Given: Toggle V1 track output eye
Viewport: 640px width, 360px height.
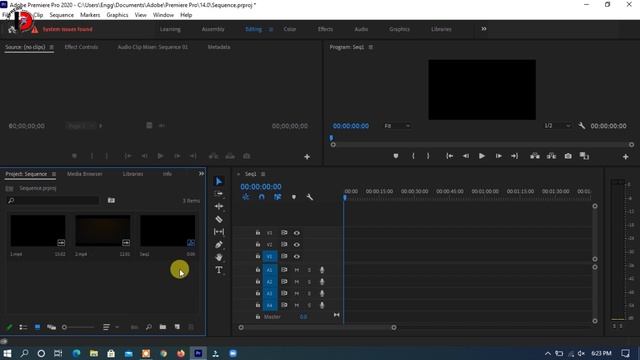Looking at the screenshot, I should click(x=297, y=257).
